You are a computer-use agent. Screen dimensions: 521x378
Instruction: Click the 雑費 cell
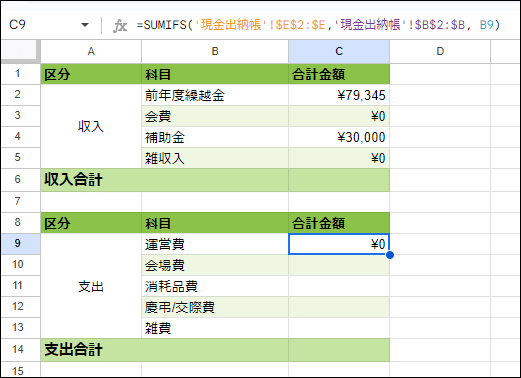215,328
